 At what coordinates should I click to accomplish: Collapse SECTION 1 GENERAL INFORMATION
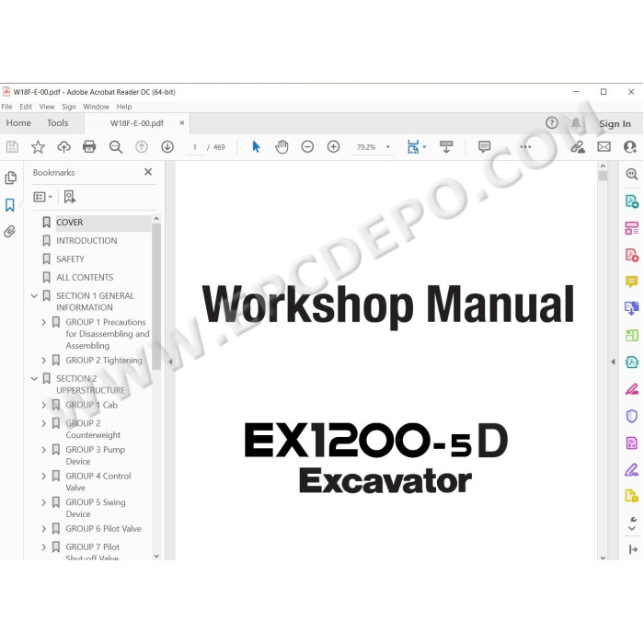pyautogui.click(x=34, y=295)
